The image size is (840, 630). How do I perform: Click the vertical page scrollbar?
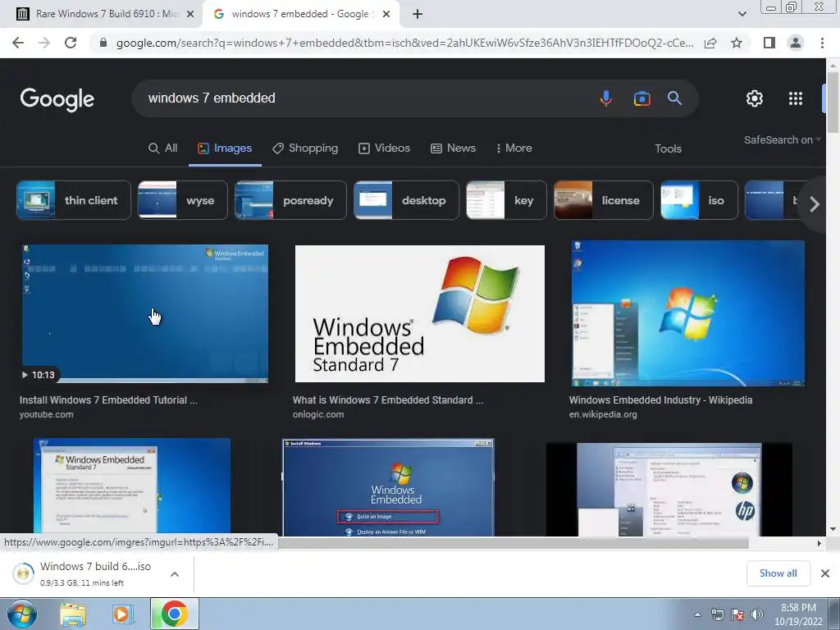pos(833,102)
